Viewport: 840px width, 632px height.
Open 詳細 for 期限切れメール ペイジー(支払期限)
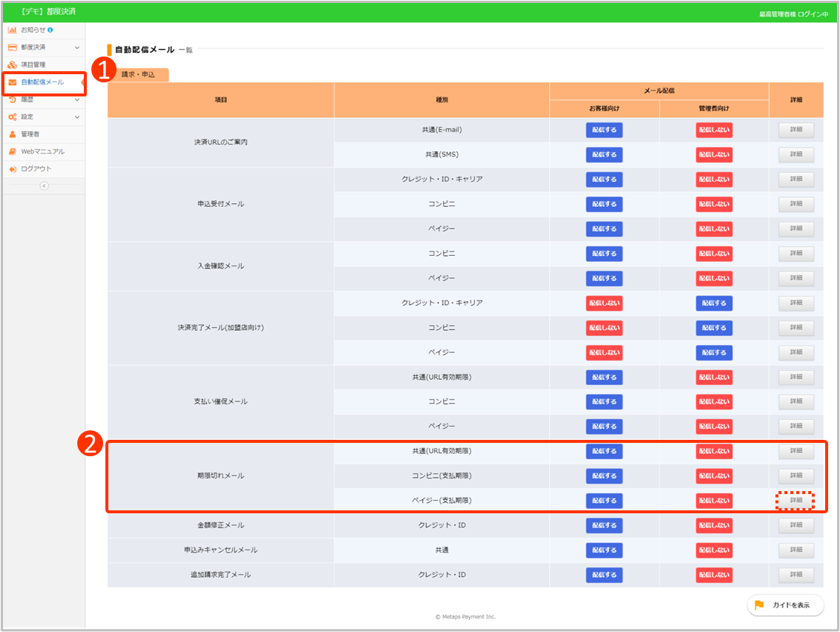coord(795,501)
